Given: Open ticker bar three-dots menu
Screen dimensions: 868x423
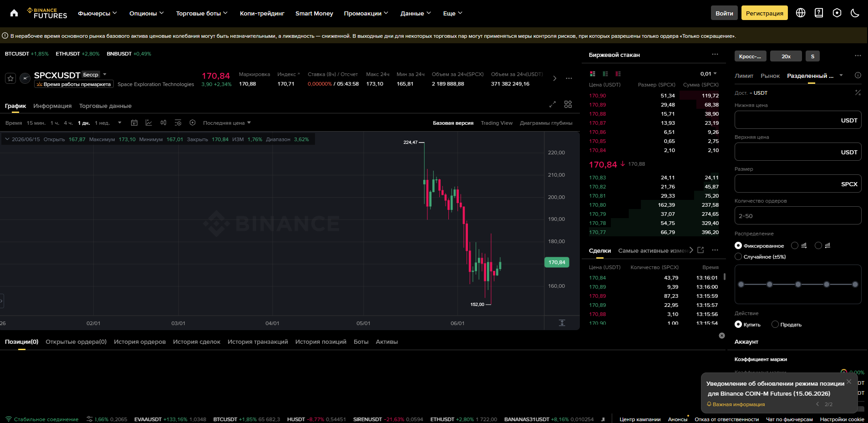Looking at the screenshot, I should point(569,78).
